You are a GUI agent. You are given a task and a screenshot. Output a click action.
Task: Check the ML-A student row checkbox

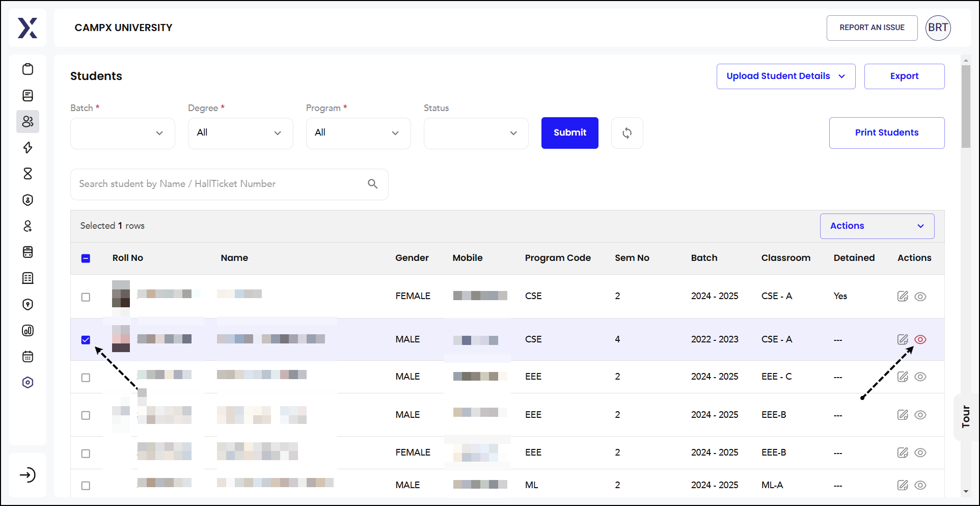click(x=86, y=486)
